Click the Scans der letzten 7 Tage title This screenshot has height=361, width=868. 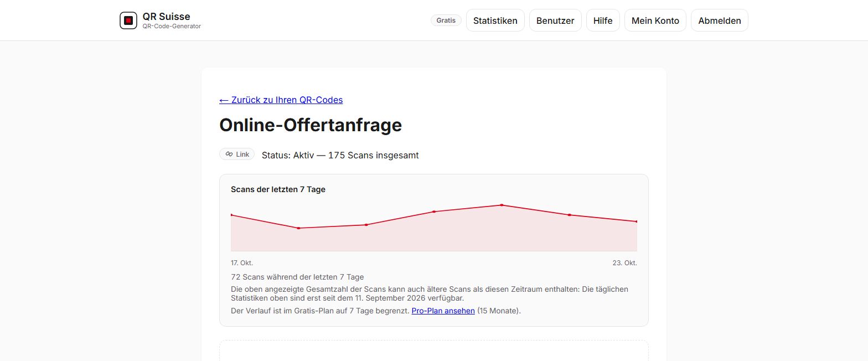point(278,189)
